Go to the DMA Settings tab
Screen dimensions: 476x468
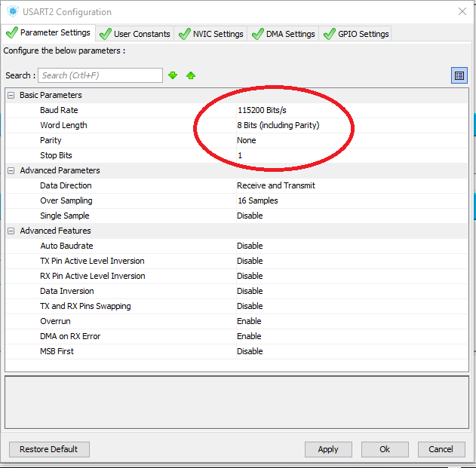click(283, 34)
